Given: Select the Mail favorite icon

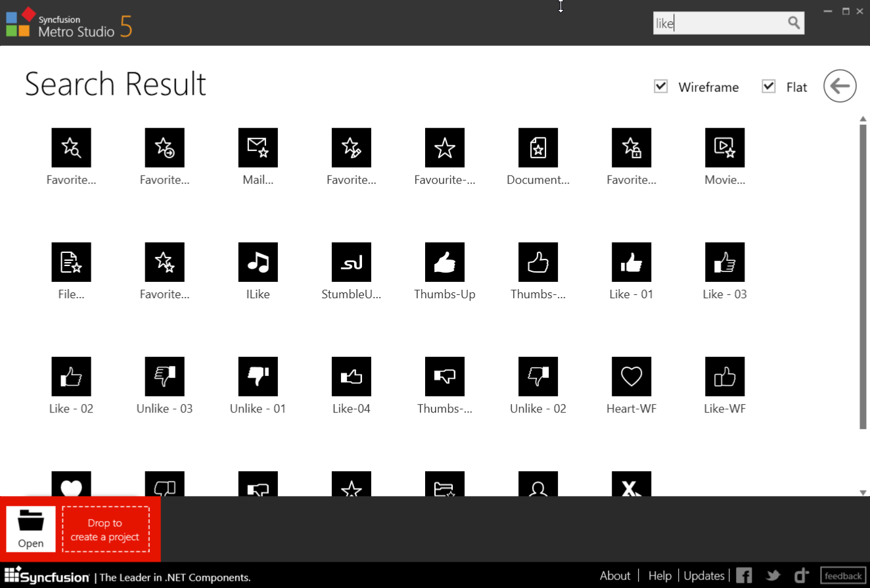Looking at the screenshot, I should tap(258, 148).
